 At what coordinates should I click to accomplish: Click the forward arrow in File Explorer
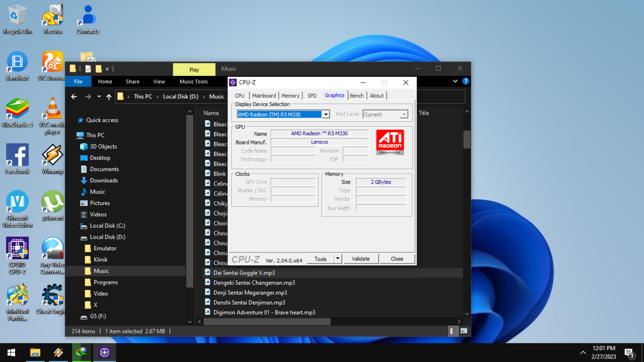tap(88, 97)
